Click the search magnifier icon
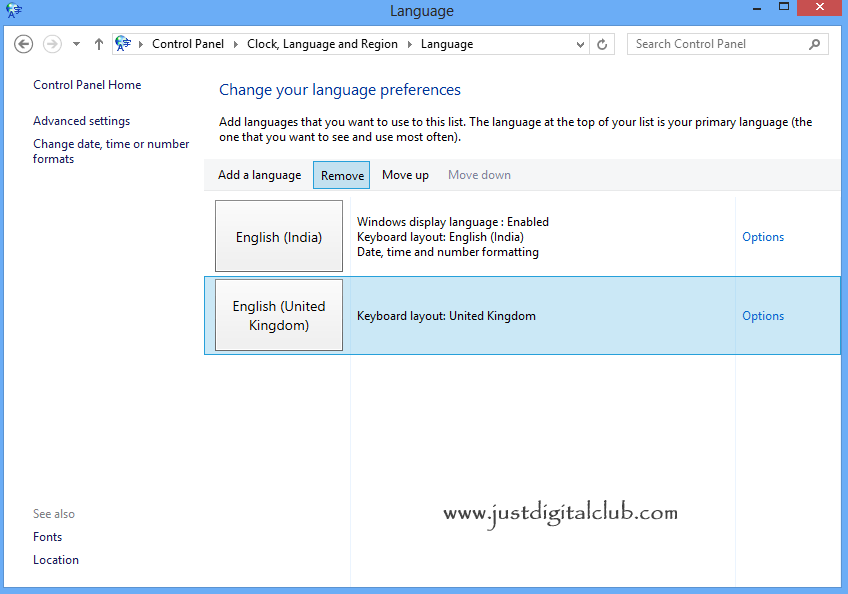 click(814, 44)
